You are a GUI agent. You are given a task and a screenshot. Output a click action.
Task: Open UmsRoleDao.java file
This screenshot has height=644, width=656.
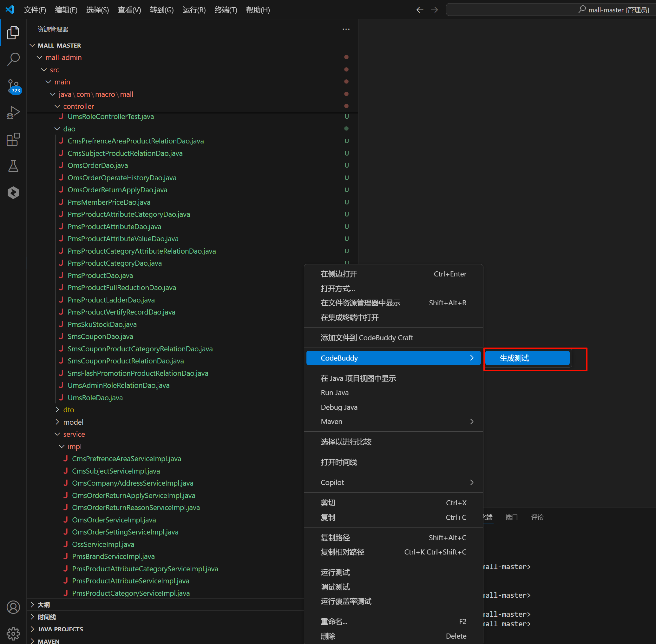165,398
